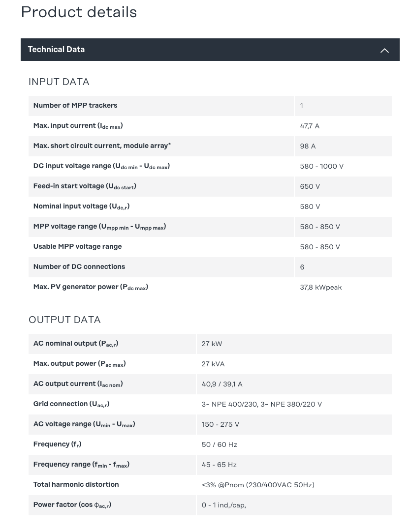Select the OUTPUT DATA section heading

[64, 320]
